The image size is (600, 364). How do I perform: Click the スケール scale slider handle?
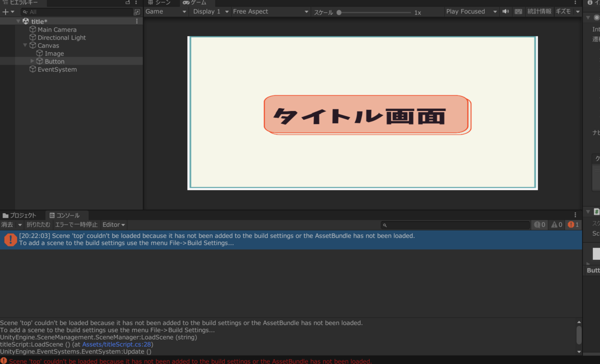(x=339, y=12)
